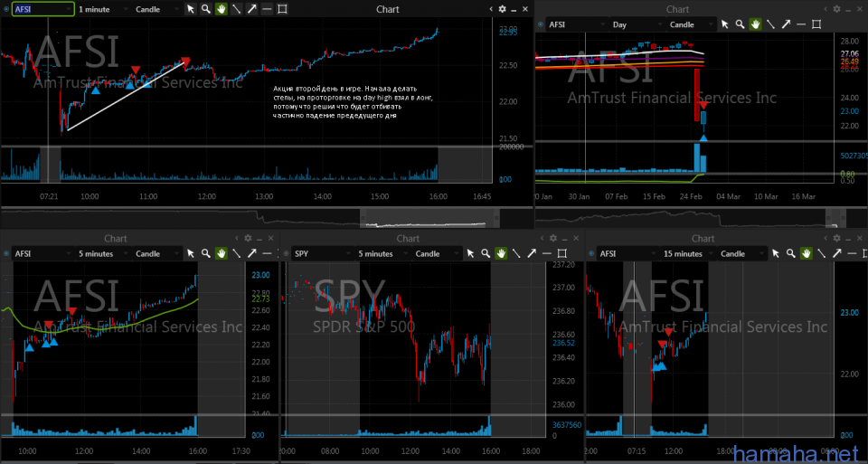This screenshot has height=464, width=868.
Task: Choose the rectangle tool in the Day chart
Action: click(816, 24)
